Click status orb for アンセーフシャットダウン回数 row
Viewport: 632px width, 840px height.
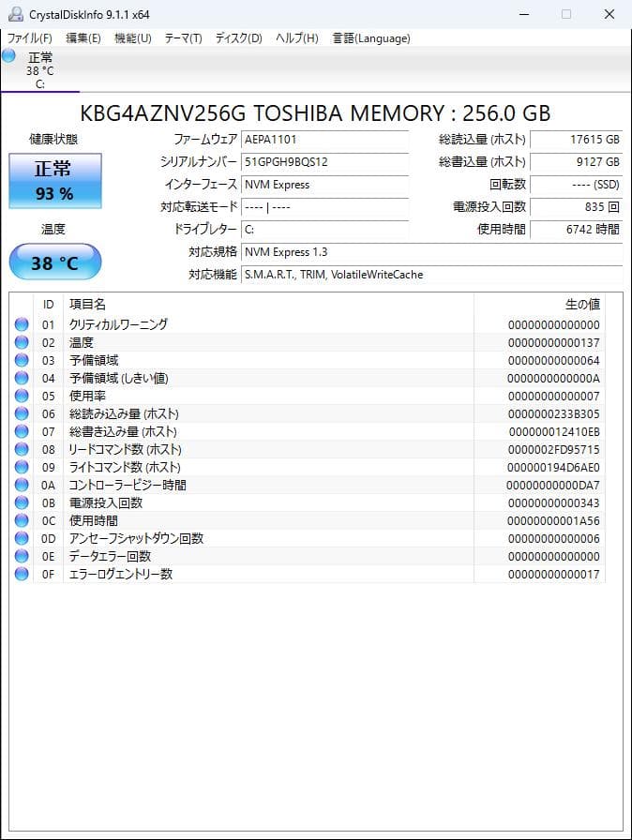coord(22,538)
